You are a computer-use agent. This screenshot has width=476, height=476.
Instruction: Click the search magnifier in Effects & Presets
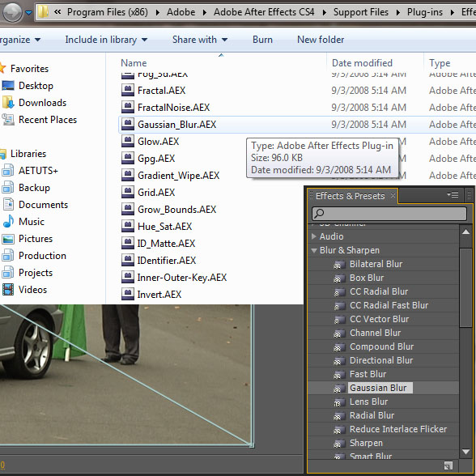[x=319, y=214]
